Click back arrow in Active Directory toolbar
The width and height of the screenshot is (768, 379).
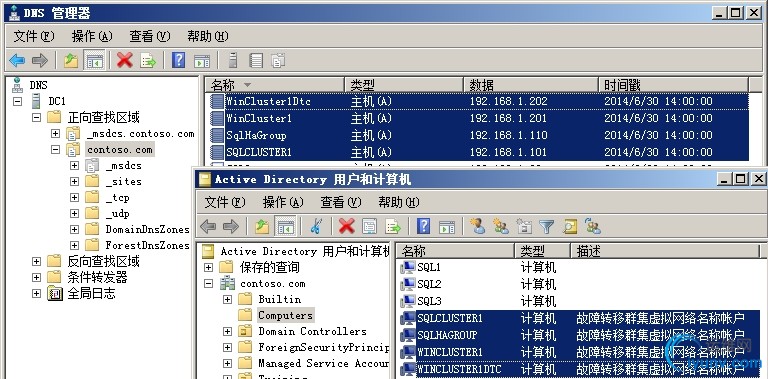[x=208, y=226]
